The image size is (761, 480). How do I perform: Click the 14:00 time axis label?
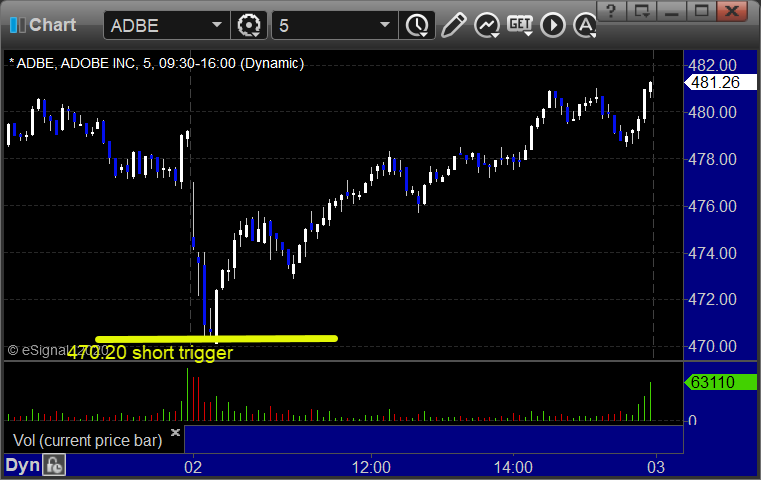pyautogui.click(x=513, y=467)
